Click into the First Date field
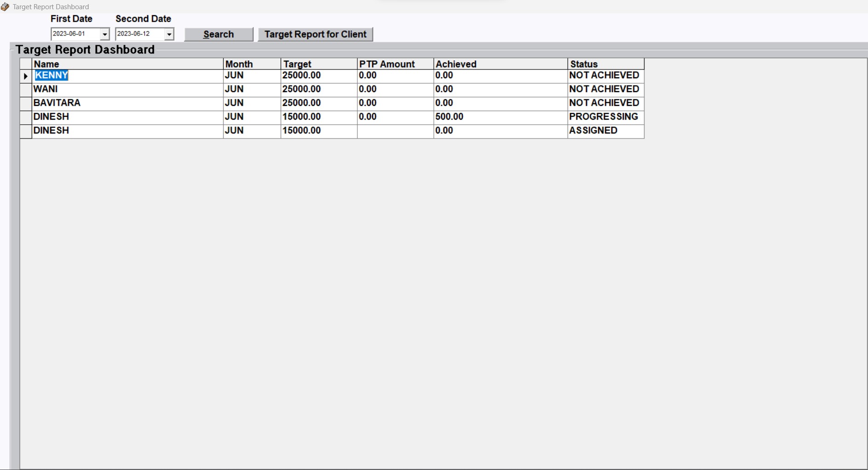This screenshot has width=868, height=470. [75, 34]
